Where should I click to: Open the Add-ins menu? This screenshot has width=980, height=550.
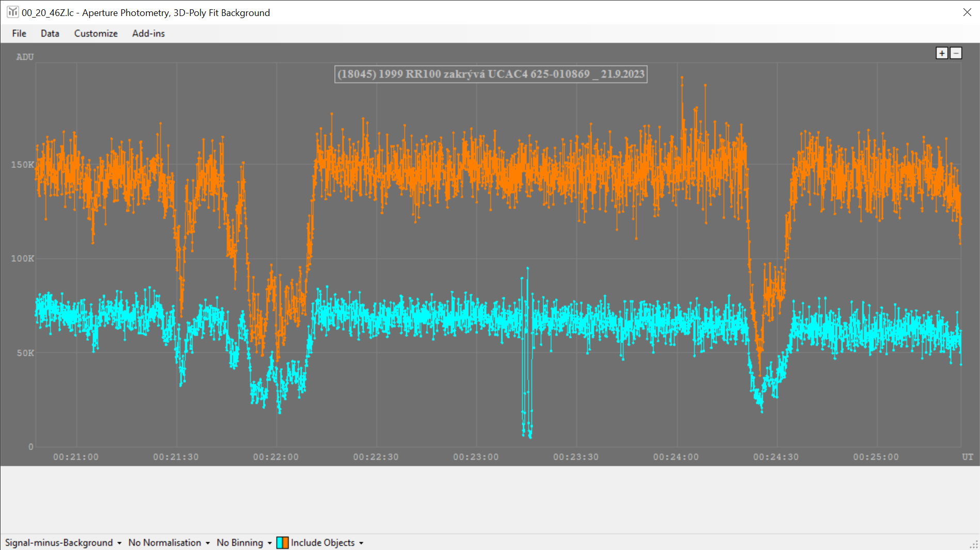coord(148,34)
